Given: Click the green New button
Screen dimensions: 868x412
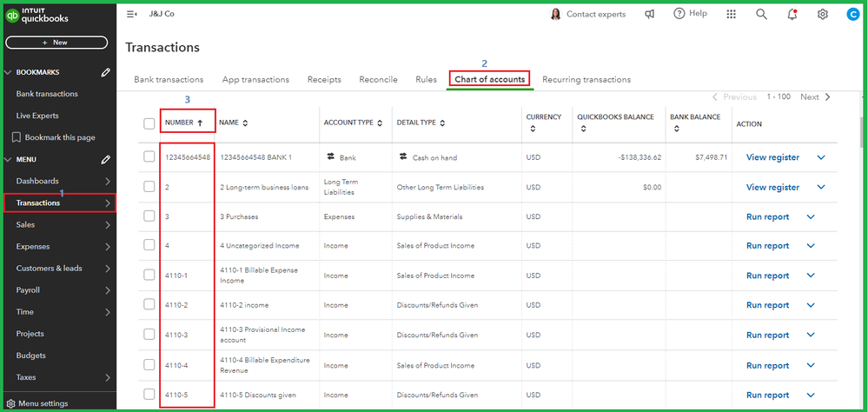Looking at the screenshot, I should coord(56,42).
